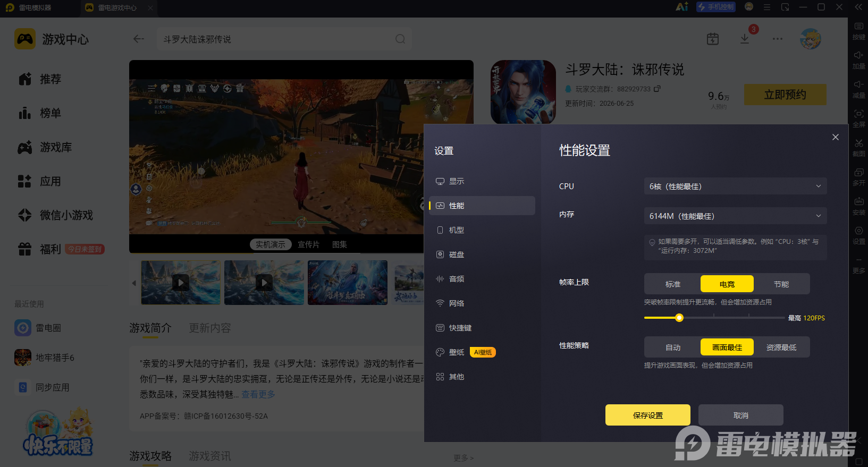This screenshot has height=467, width=868.
Task: Set performance strategy to 画面最佳
Action: pyautogui.click(x=727, y=347)
